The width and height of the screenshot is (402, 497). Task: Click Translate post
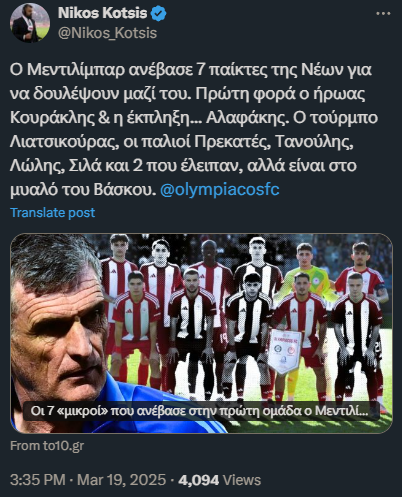53,212
